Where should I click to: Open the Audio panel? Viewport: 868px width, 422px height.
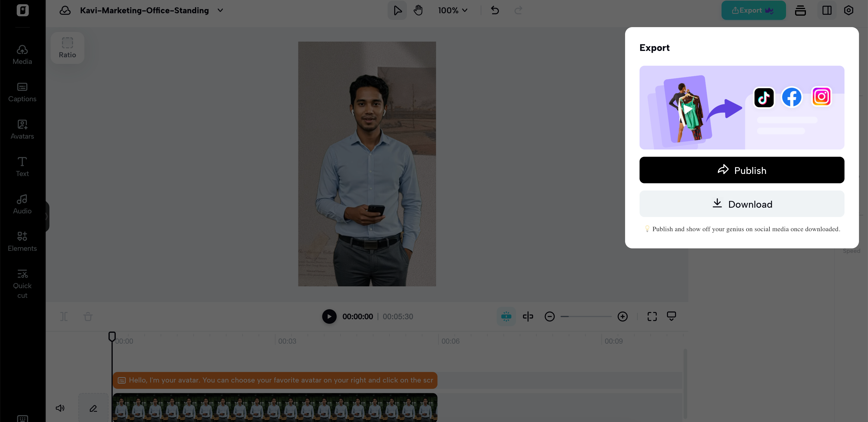(x=22, y=203)
